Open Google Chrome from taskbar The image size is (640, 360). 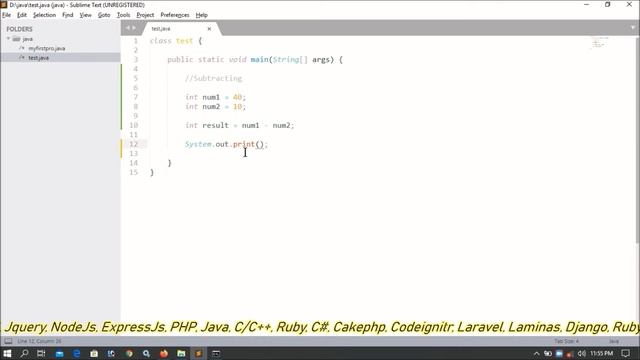(129, 353)
